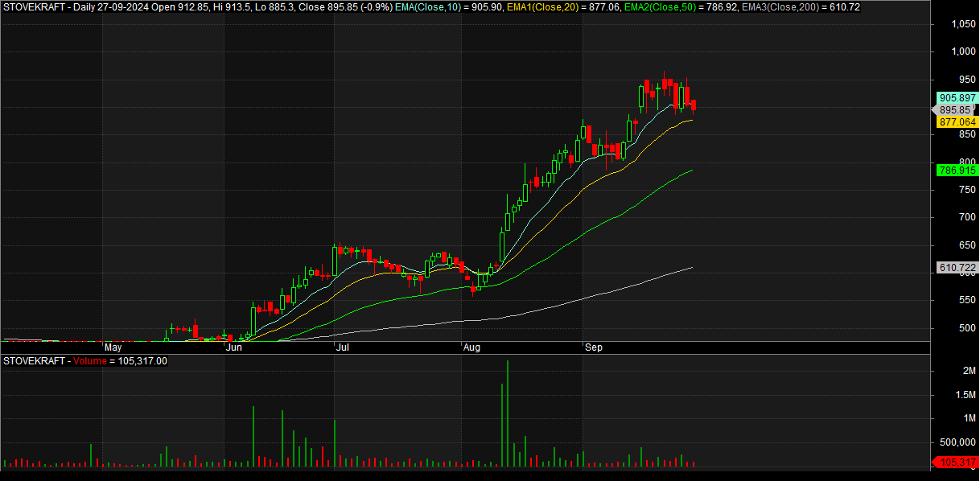Click the 650 price axis label

[x=966, y=245]
